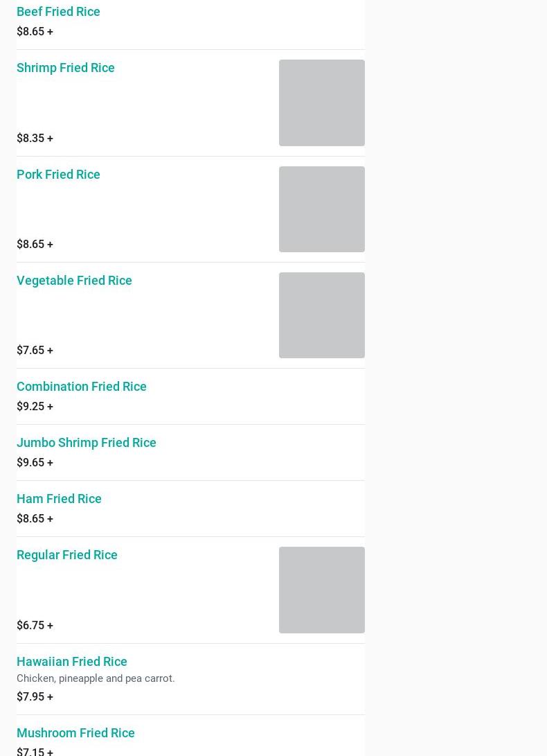Open the Combination Fried Rice link

tap(82, 387)
